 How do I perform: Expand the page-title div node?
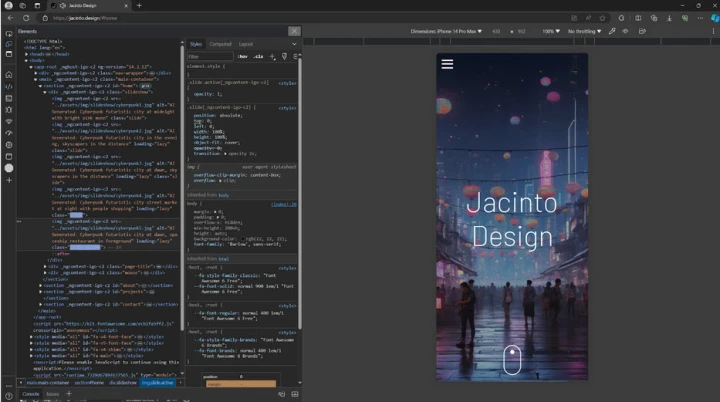(45, 266)
